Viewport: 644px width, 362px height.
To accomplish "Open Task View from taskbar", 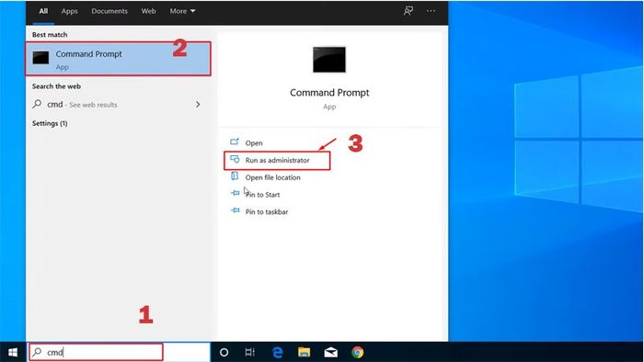I will tap(249, 352).
